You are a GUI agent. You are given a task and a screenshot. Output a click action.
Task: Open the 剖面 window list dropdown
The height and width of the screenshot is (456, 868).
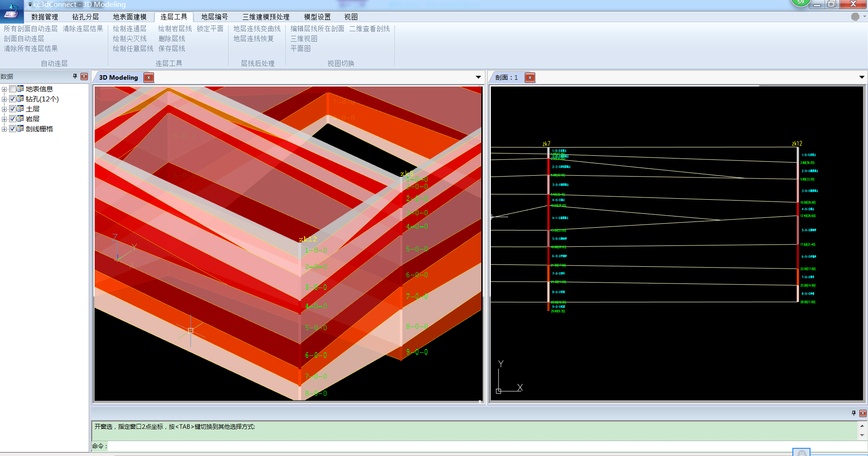(x=862, y=77)
